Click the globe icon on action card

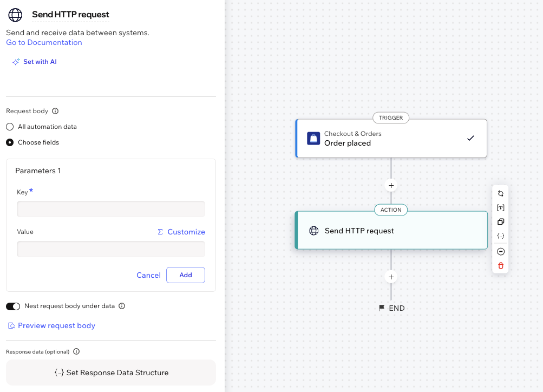tap(314, 231)
